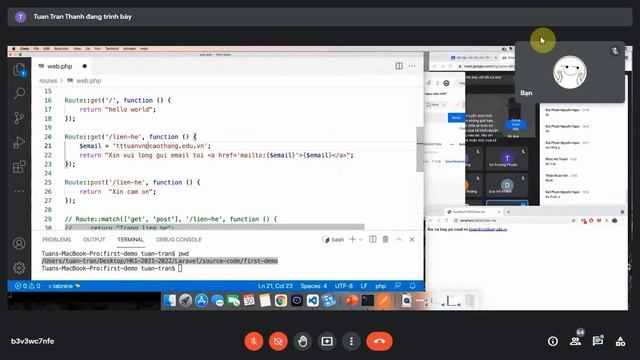Open the routes breadcrumb dropdown
The width and height of the screenshot is (640, 360).
(48, 81)
